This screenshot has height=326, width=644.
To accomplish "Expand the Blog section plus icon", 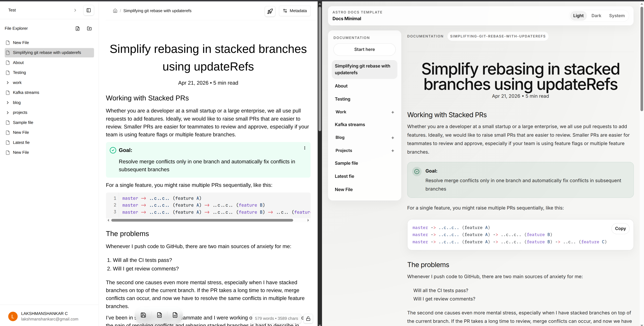I will (x=392, y=138).
